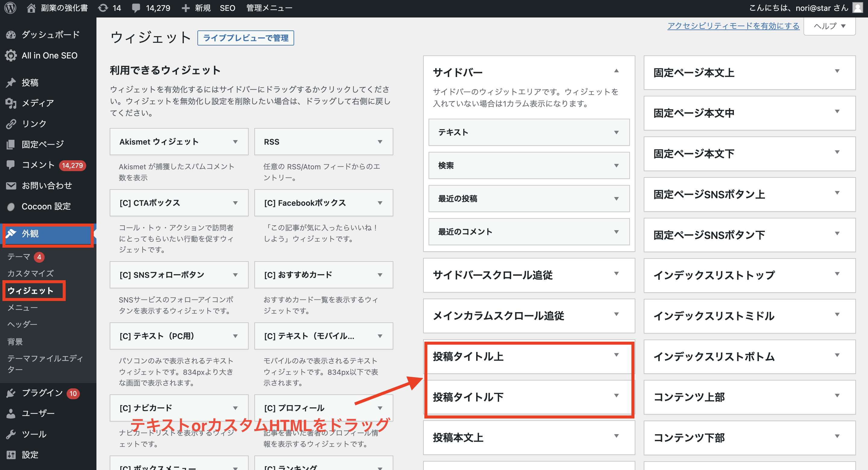
Task: Click the 14,279 comments badge in the sidebar
Action: coord(72,165)
